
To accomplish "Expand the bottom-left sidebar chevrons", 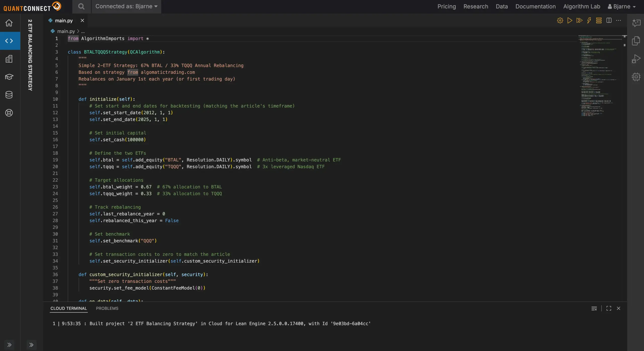I will click(x=9, y=344).
